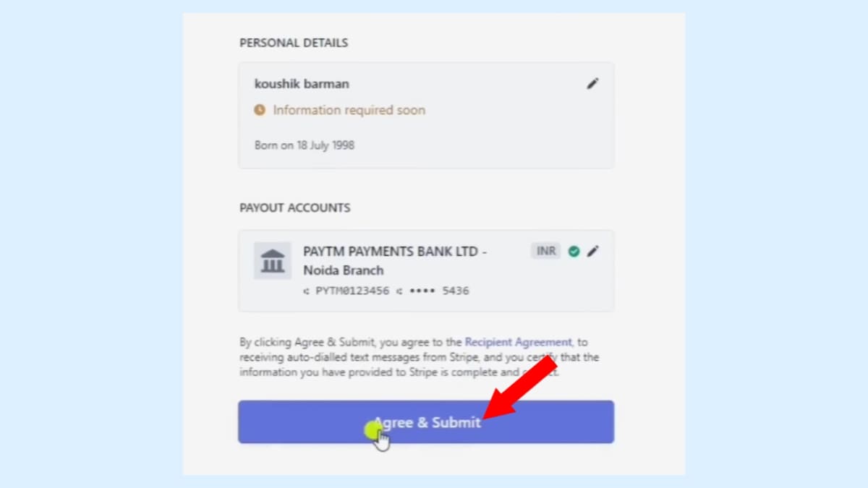Click PAYTM PAYMENTS BANK LTD account name
This screenshot has height=488, width=868.
394,252
